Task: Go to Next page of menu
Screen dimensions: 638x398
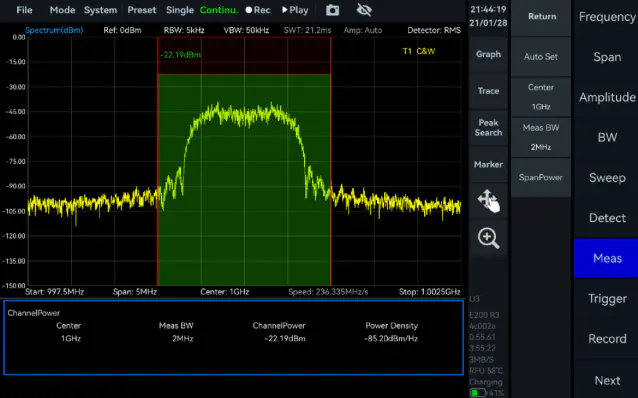Action: (607, 381)
